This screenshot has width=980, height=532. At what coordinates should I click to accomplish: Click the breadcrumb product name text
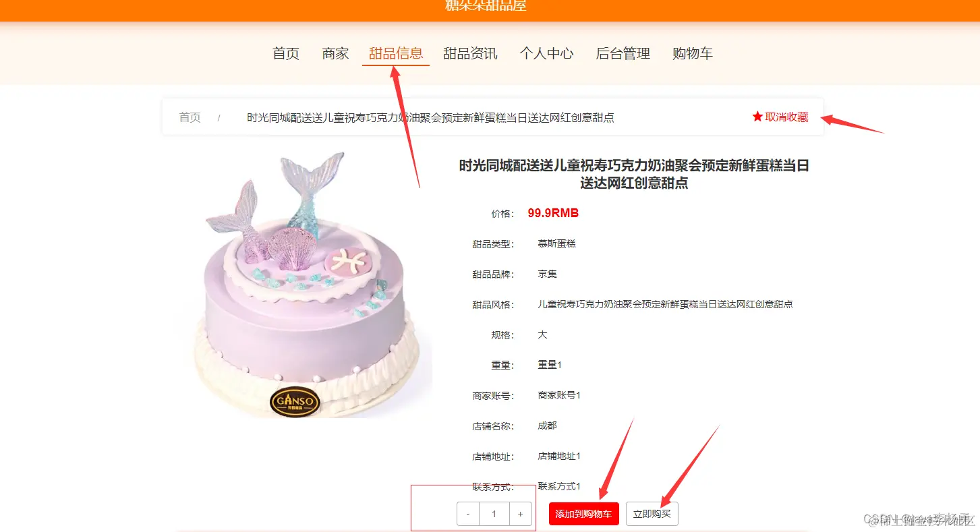[430, 117]
